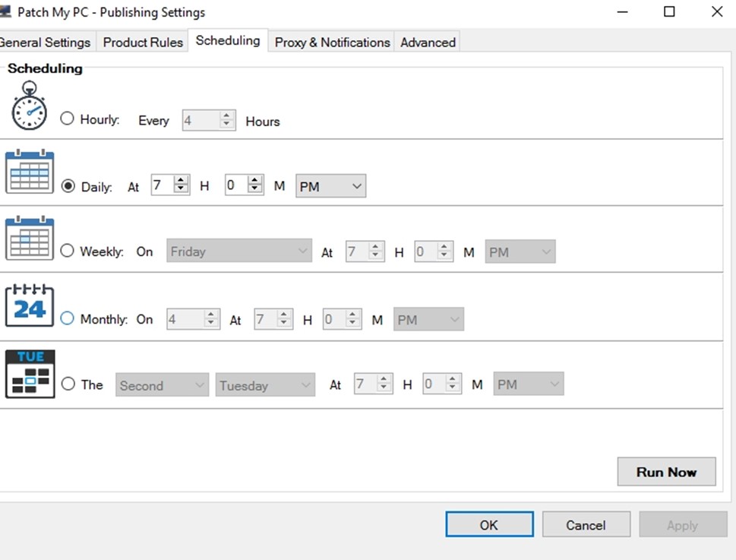736x560 pixels.
Task: Click the Run Now button
Action: click(x=667, y=472)
